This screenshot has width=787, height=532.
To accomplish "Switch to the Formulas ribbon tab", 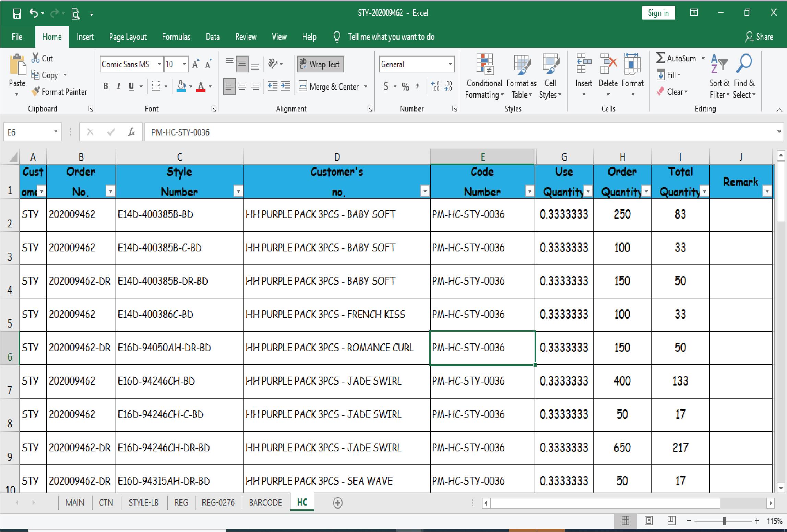I will pos(176,37).
